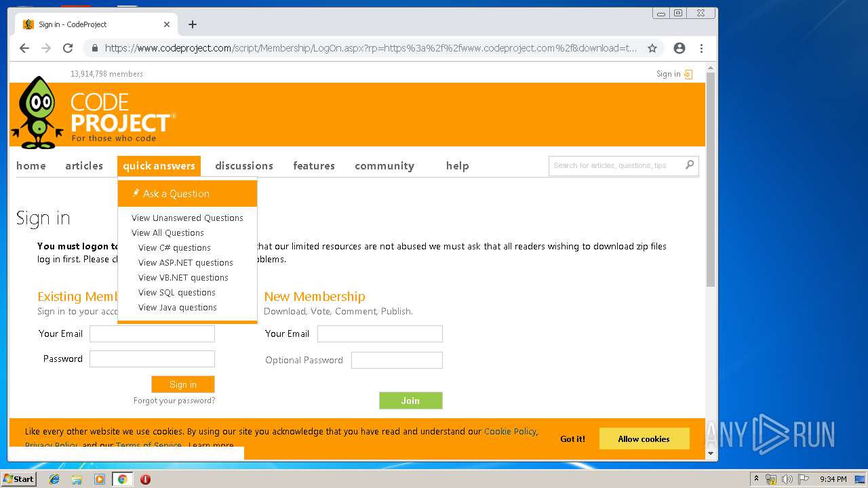Screen dimensions: 868x488
Task: Click the Allow cookies button
Action: (644, 439)
